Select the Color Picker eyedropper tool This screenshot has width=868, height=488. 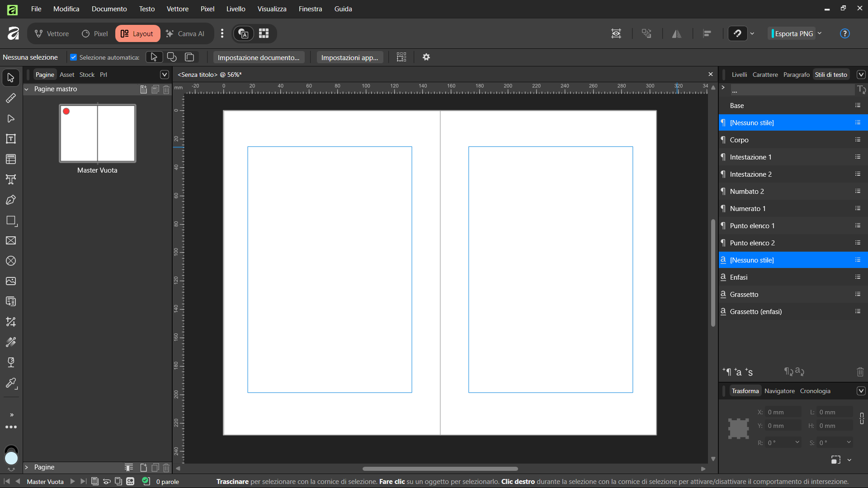coord(11,383)
